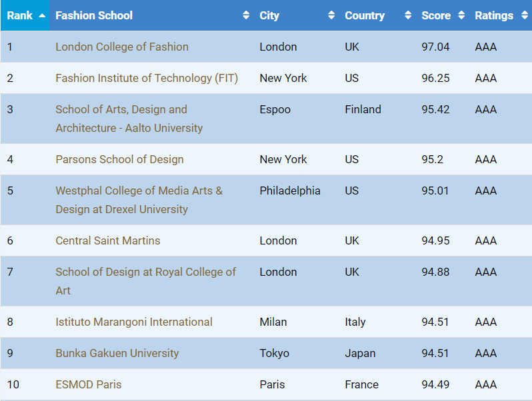Click the city Milan cell
532x401 pixels.
coord(273,322)
